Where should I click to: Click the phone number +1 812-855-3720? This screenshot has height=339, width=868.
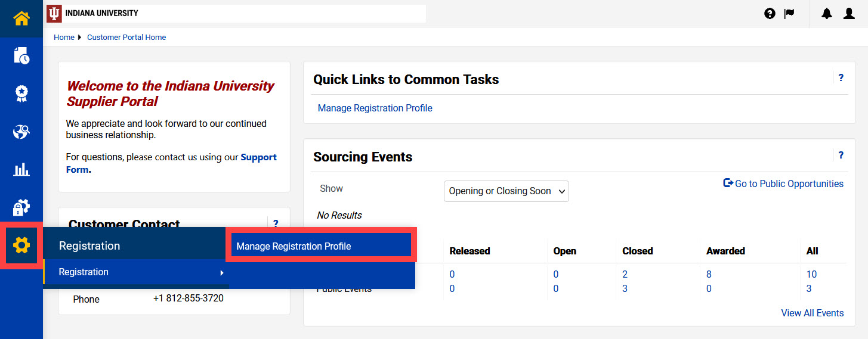click(x=189, y=298)
